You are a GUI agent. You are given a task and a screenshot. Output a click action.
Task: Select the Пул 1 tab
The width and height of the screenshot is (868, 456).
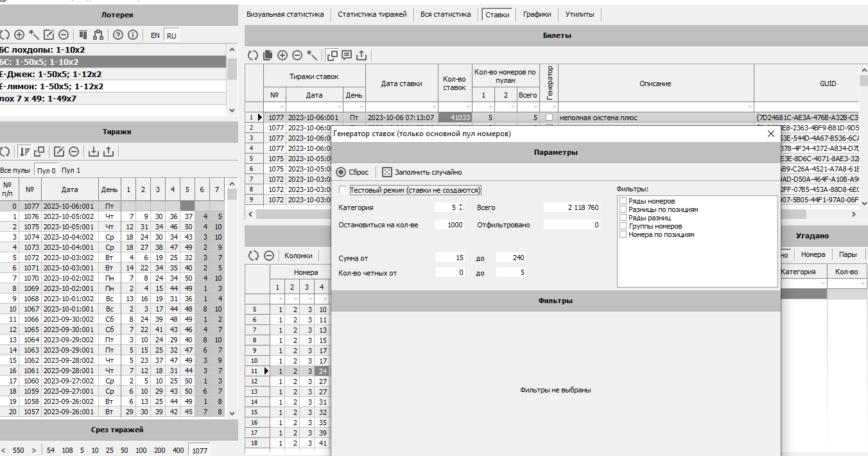click(x=71, y=170)
